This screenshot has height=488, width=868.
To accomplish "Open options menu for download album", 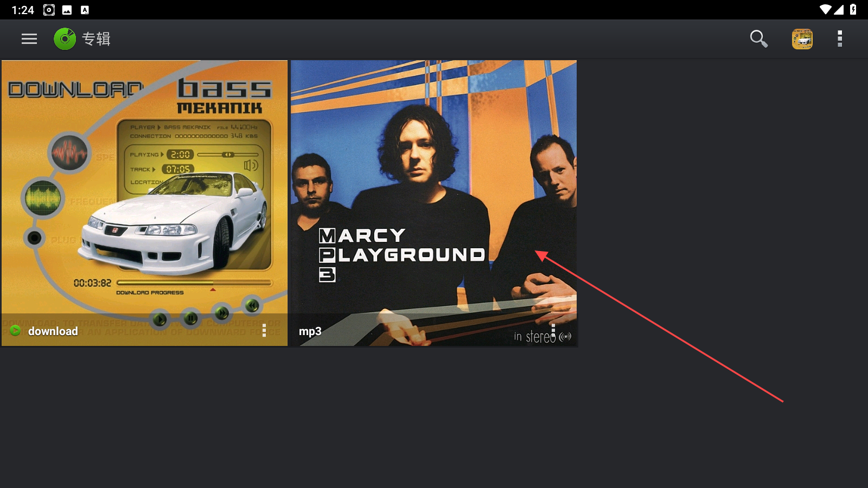I will [264, 331].
